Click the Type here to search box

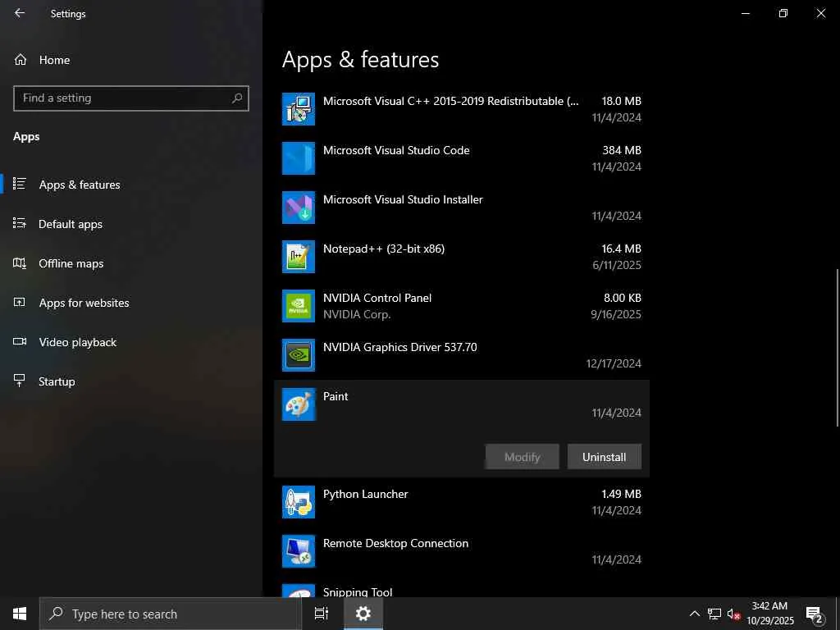pos(171,614)
